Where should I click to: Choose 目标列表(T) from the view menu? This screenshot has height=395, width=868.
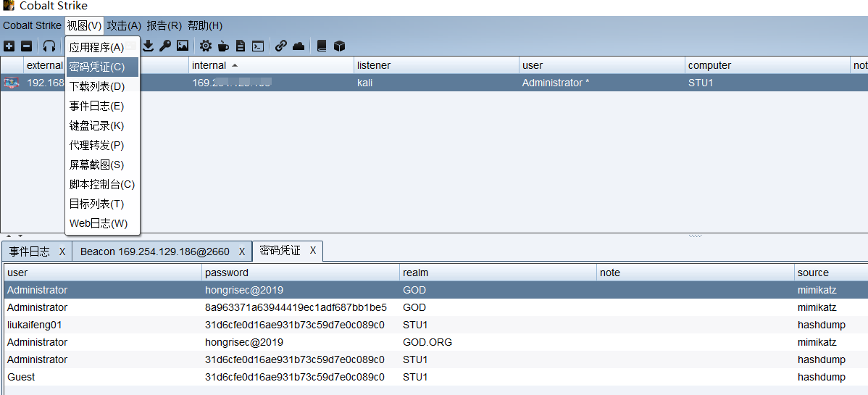pyautogui.click(x=102, y=204)
